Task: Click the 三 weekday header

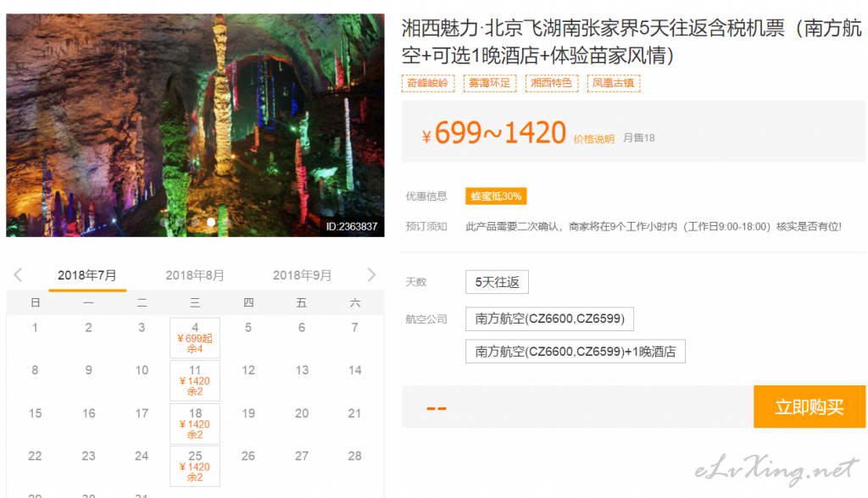Action: (x=195, y=302)
